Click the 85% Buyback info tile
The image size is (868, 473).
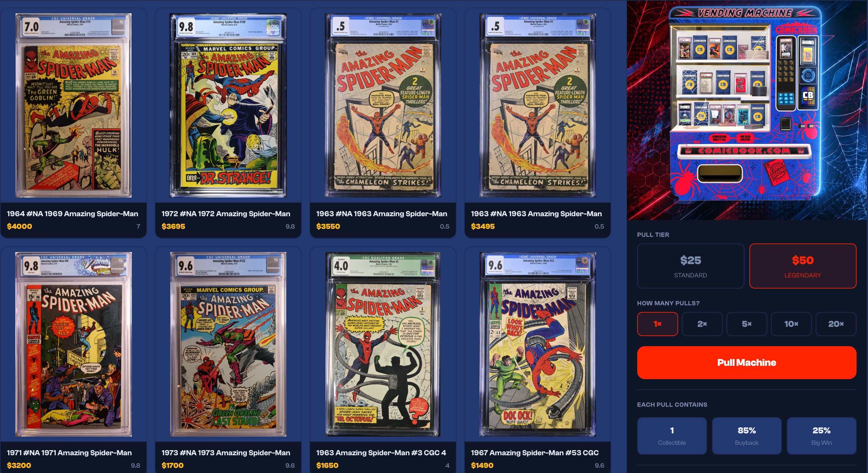[x=746, y=436]
